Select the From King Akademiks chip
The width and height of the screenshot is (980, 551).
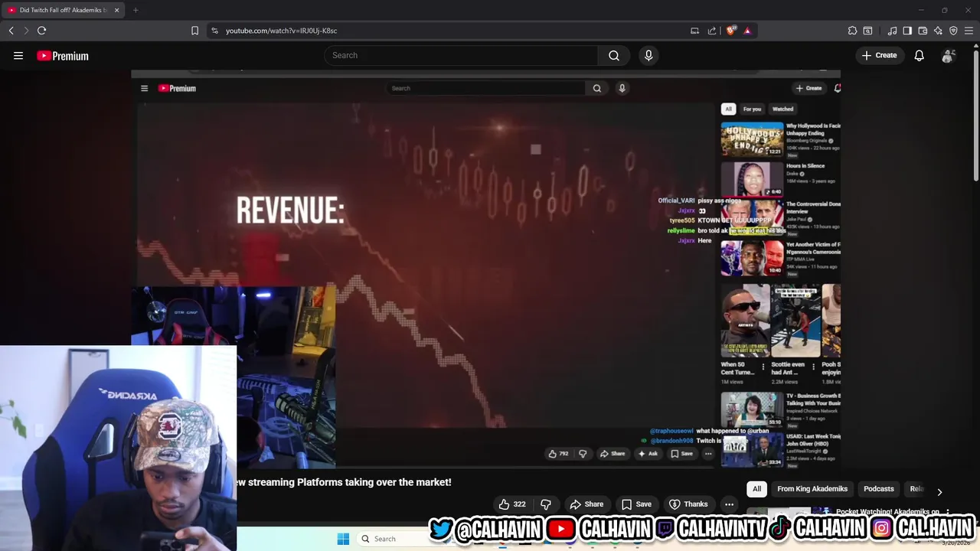click(x=812, y=489)
